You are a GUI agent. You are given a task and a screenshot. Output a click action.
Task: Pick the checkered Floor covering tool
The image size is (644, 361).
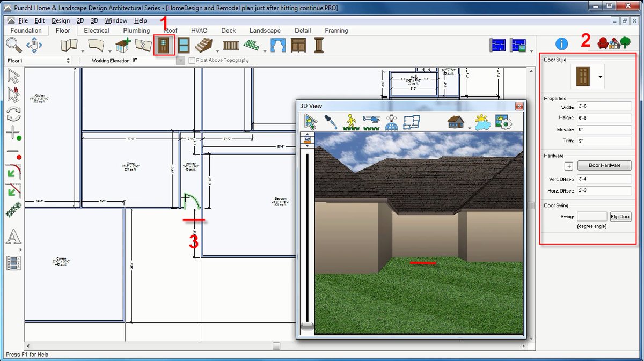coord(251,45)
